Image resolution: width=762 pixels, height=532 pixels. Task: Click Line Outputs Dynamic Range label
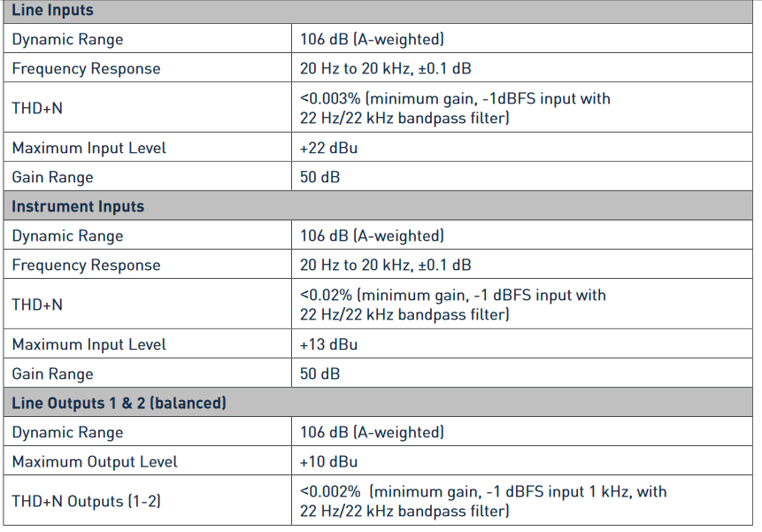pos(67,432)
